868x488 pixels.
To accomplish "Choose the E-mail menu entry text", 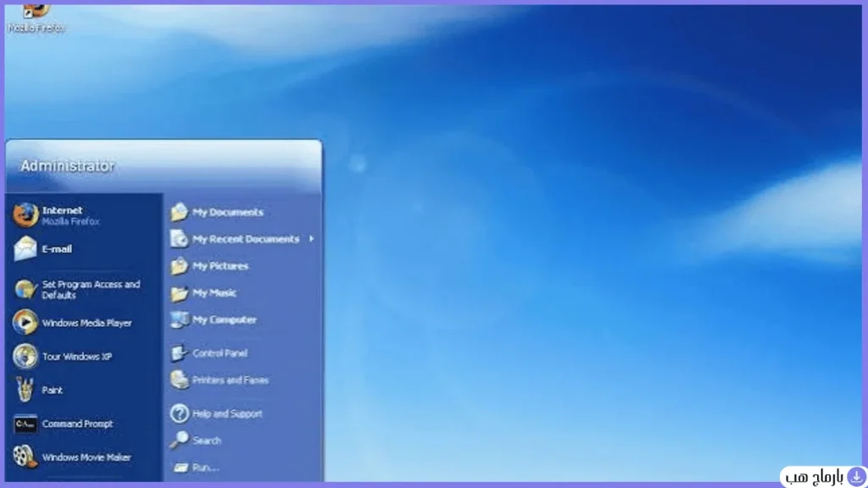I will [x=57, y=249].
